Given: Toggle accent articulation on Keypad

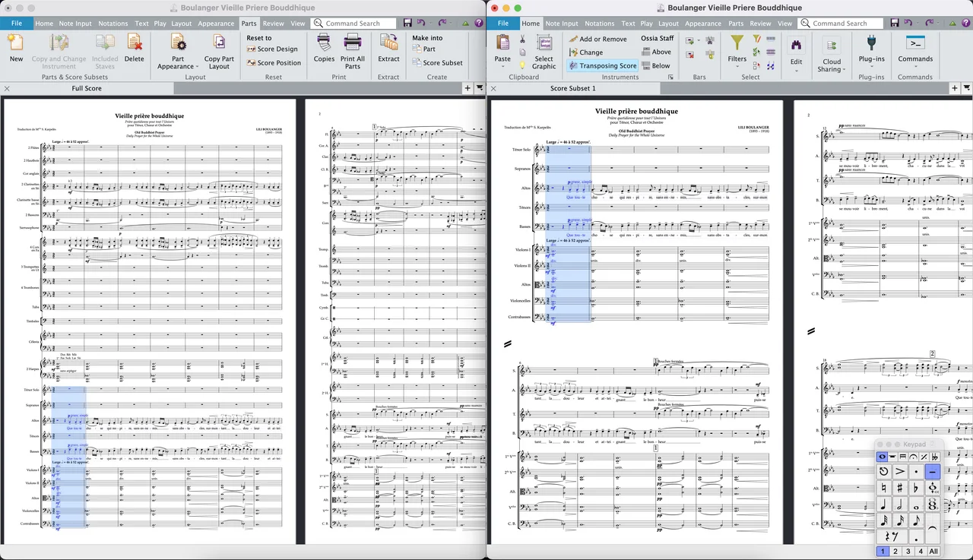Looking at the screenshot, I should (900, 472).
